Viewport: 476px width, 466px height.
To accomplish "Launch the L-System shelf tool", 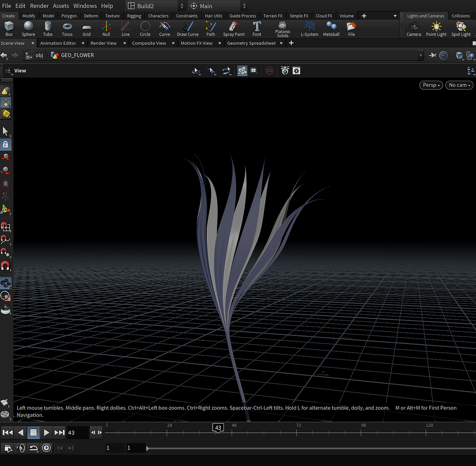I will (x=310, y=29).
